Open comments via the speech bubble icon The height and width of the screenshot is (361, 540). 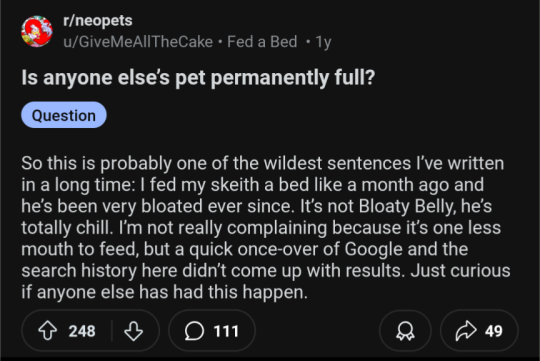[x=194, y=331]
